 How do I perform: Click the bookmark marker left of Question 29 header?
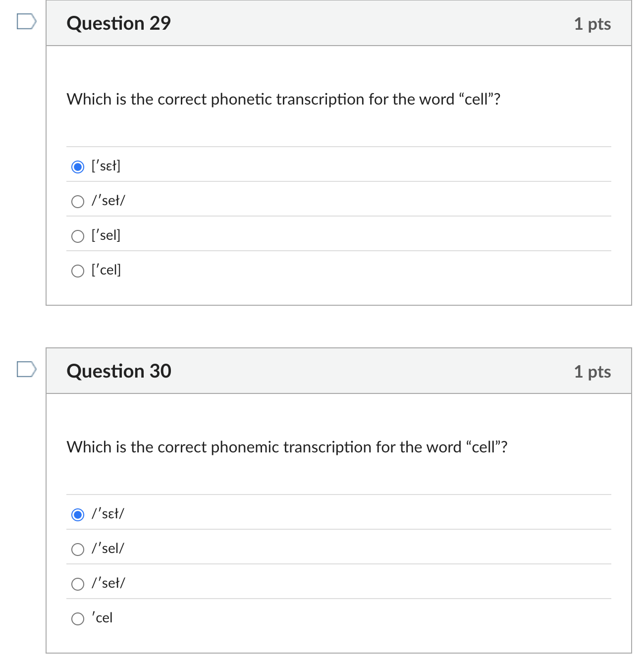pyautogui.click(x=26, y=22)
